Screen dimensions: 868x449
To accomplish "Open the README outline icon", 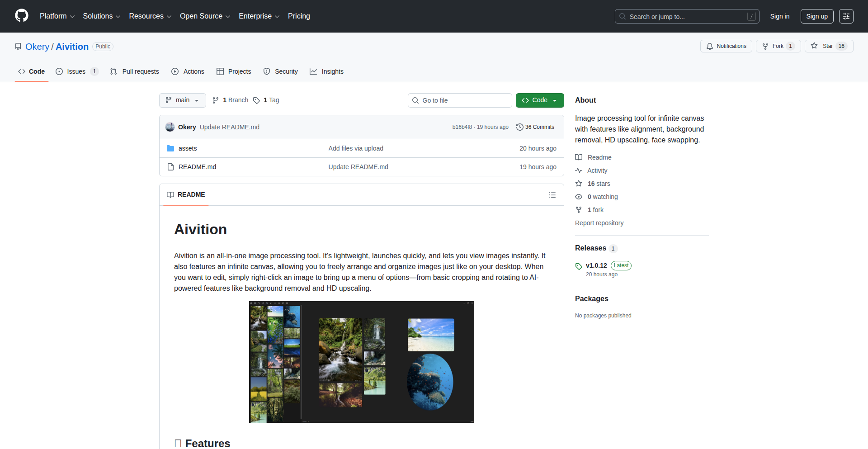I will [552, 195].
